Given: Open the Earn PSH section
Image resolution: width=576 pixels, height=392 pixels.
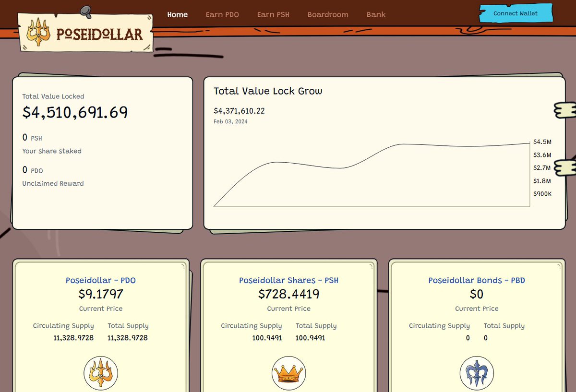Looking at the screenshot, I should pyautogui.click(x=273, y=14).
